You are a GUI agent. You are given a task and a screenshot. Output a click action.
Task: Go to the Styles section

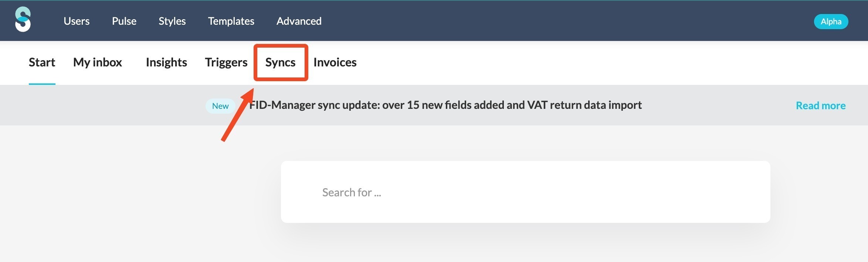[x=172, y=21]
